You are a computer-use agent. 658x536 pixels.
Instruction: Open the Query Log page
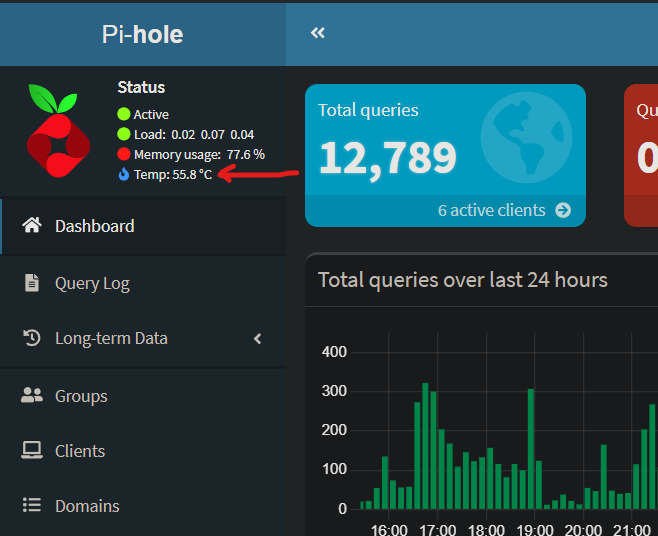click(143, 283)
